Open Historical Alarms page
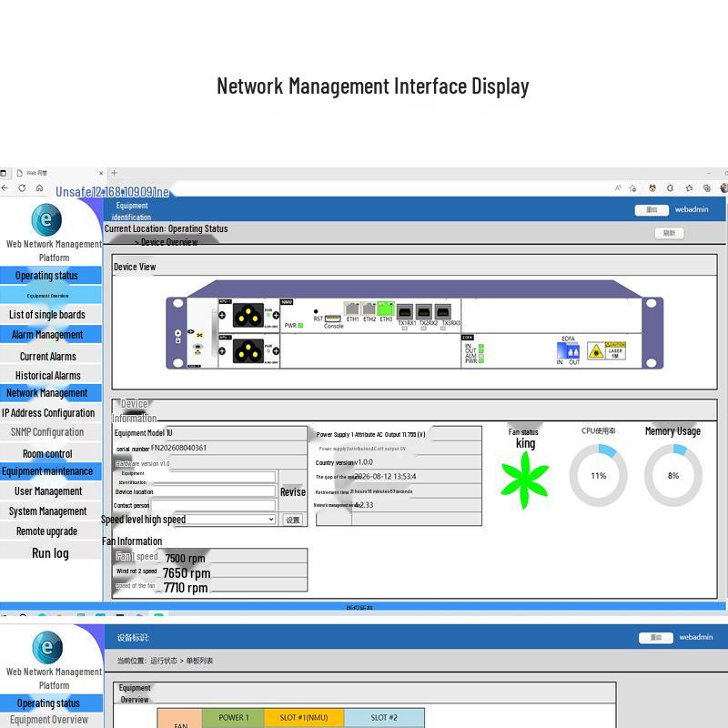 (x=51, y=375)
